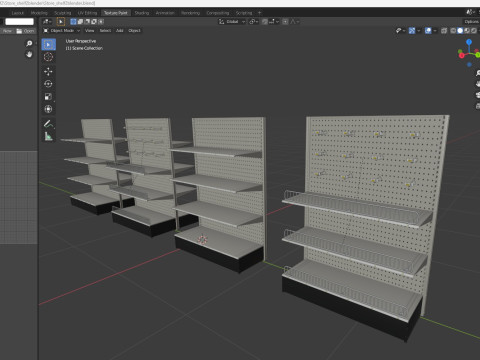Select the Scale tool

click(48, 97)
